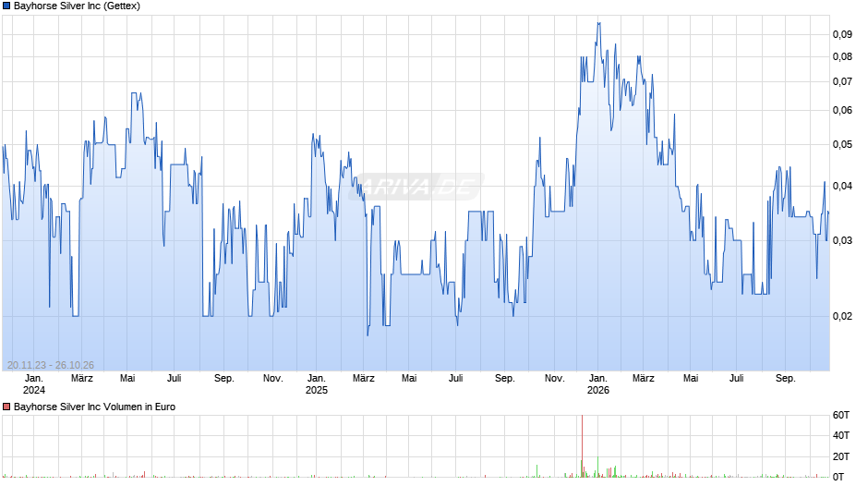This screenshot has height=486, width=868.
Task: Click the 'Nov.' label before Jan. 2025
Action: 273,379
